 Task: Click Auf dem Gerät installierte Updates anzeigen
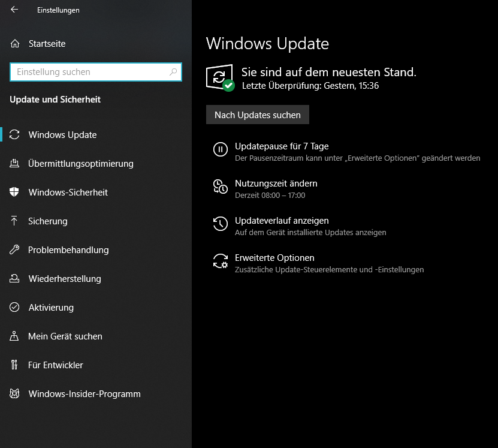[x=310, y=233]
